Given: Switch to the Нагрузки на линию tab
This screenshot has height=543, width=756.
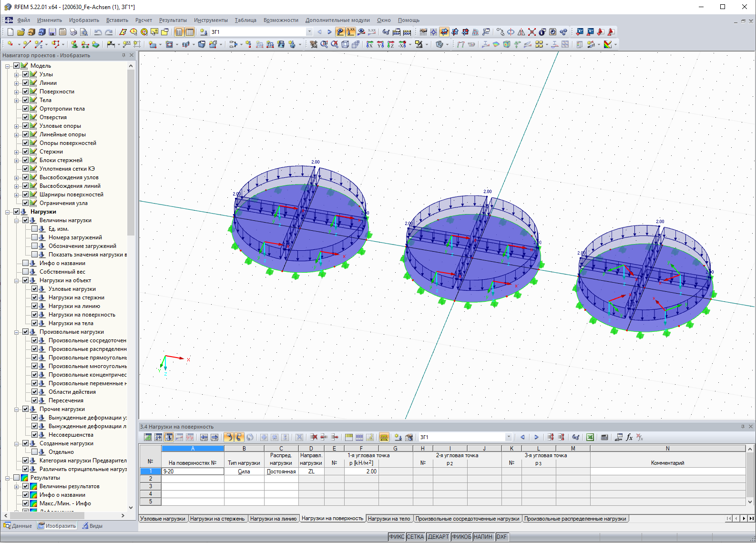Looking at the screenshot, I should pyautogui.click(x=273, y=519).
